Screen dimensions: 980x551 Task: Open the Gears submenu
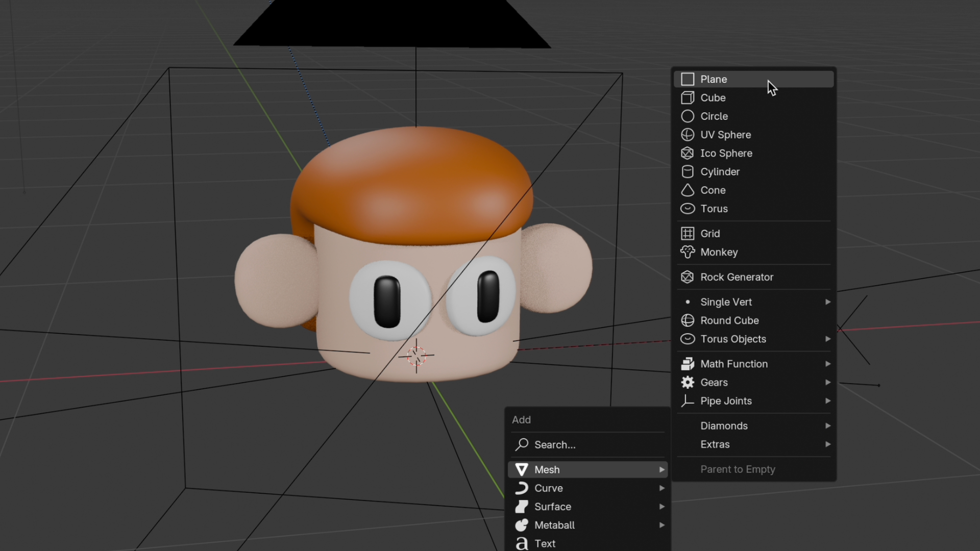(x=754, y=382)
